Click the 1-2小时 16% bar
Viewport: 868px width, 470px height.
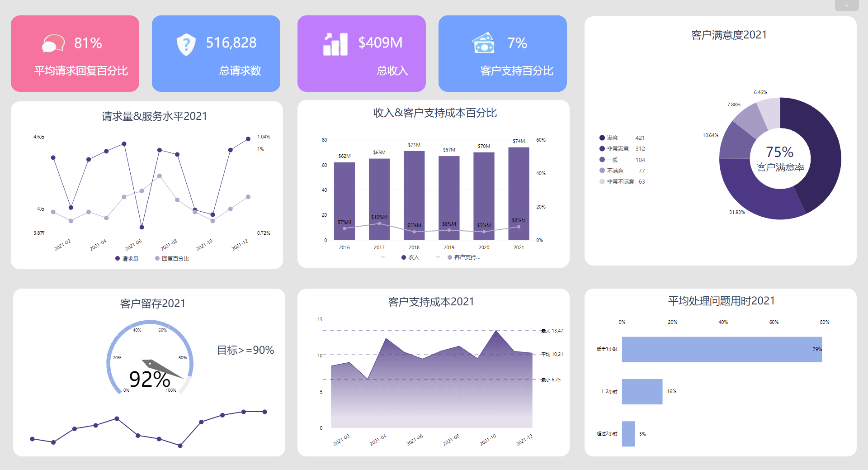pos(642,392)
